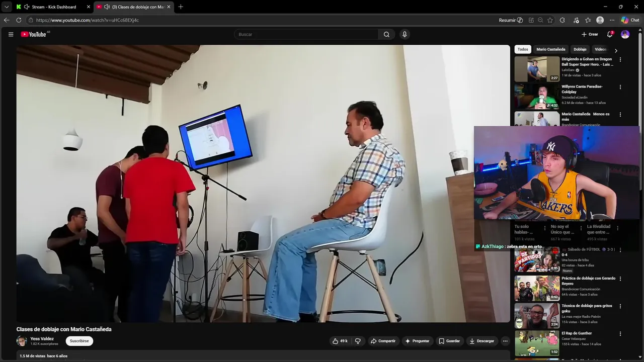The image size is (644, 362).
Task: Select the Todos filter chip
Action: (x=523, y=49)
